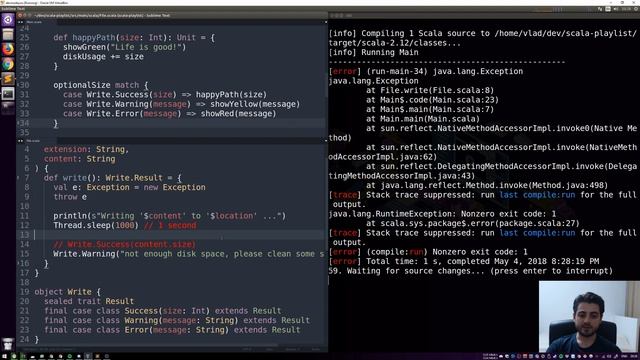Viewport: 640px width, 360px height.
Task: Click '(compile:run) Nonzero exit code: 1' line
Action: [428, 252]
